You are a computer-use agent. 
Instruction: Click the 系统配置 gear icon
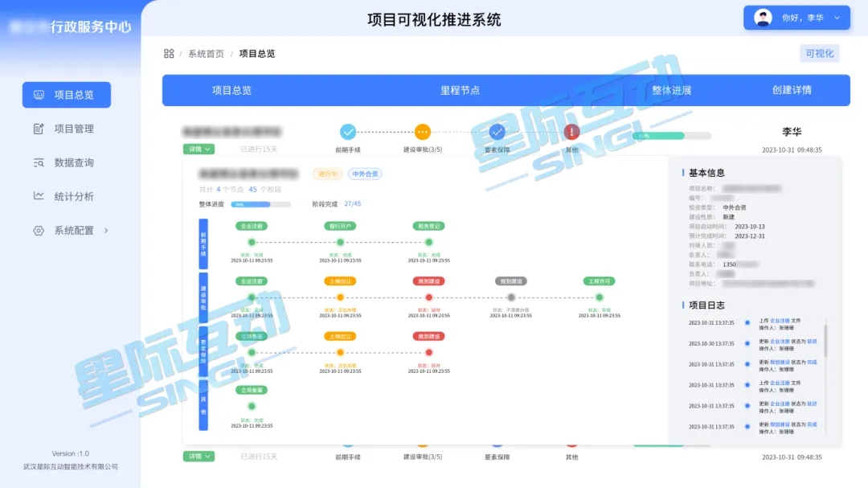tap(39, 231)
